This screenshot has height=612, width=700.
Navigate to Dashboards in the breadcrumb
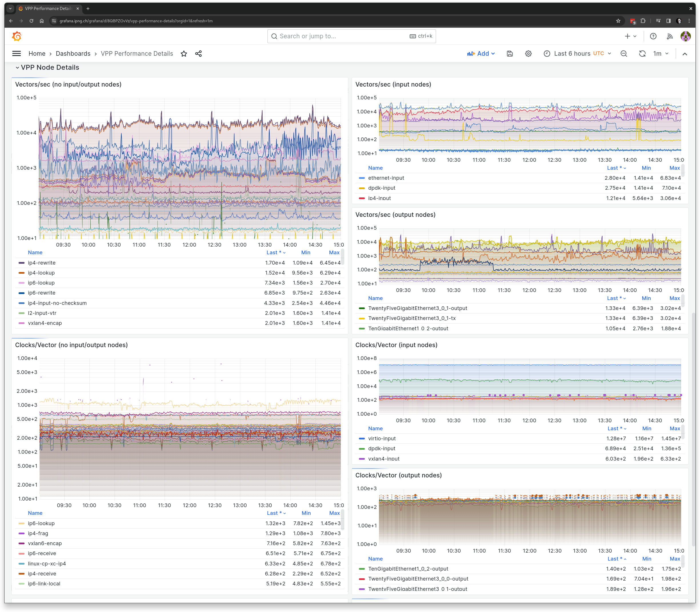click(x=73, y=54)
